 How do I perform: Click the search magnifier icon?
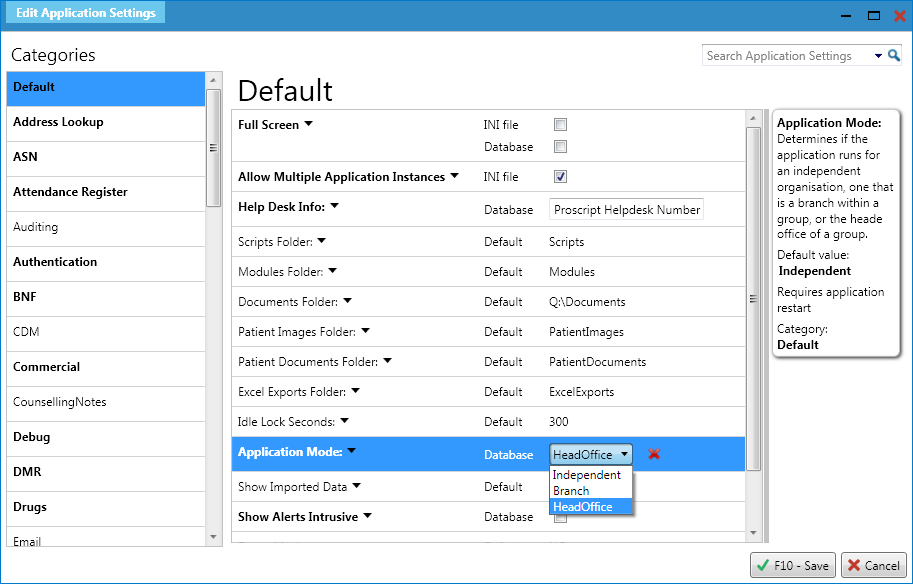894,56
